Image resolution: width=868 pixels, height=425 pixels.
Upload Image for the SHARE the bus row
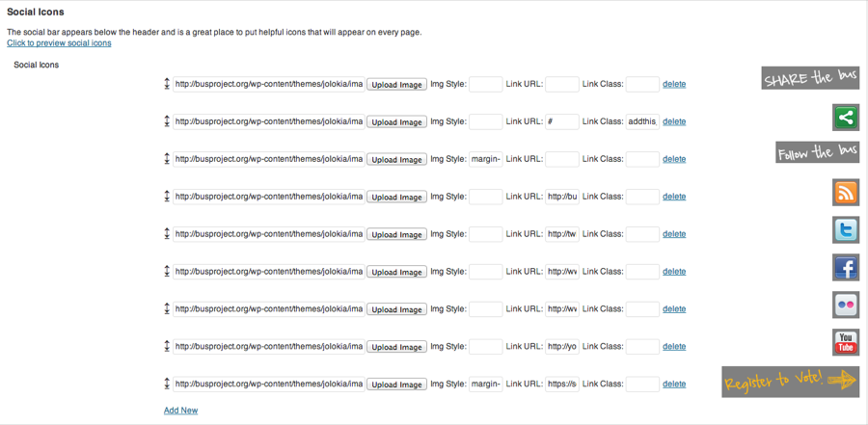pyautogui.click(x=397, y=85)
